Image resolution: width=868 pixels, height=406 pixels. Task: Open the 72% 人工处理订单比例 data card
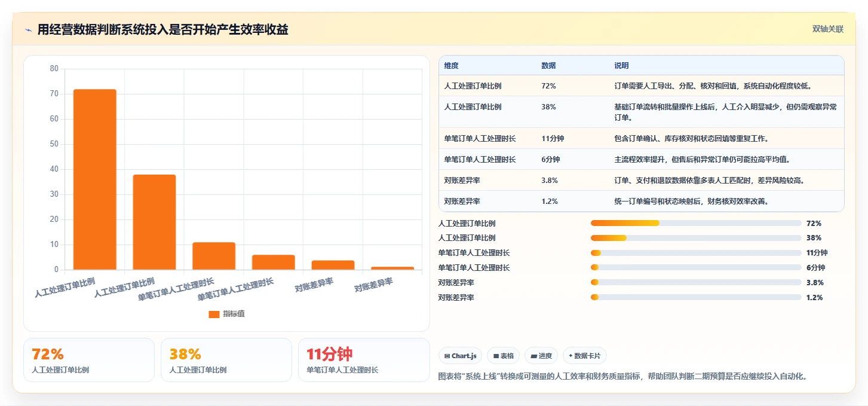(89, 360)
